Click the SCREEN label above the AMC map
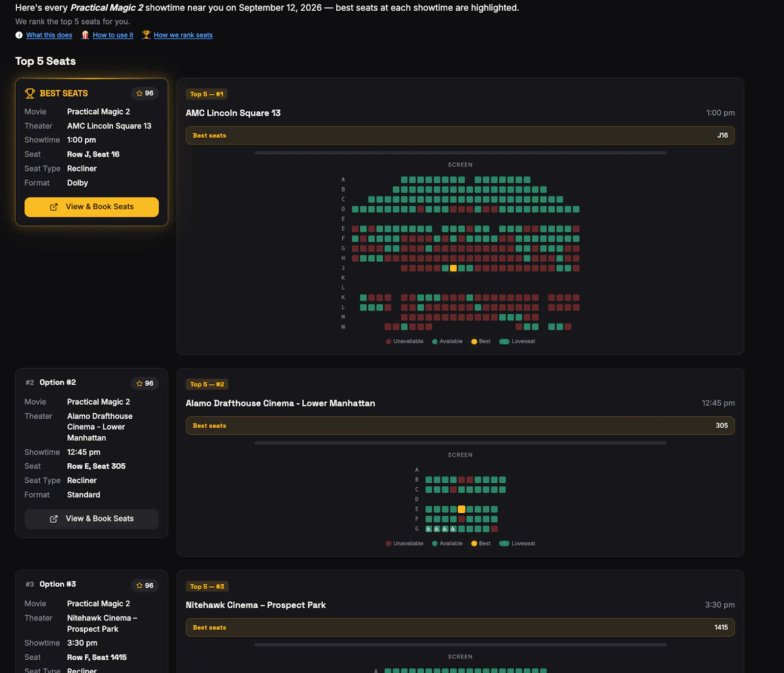Screen dimensions: 784x673 460,165
